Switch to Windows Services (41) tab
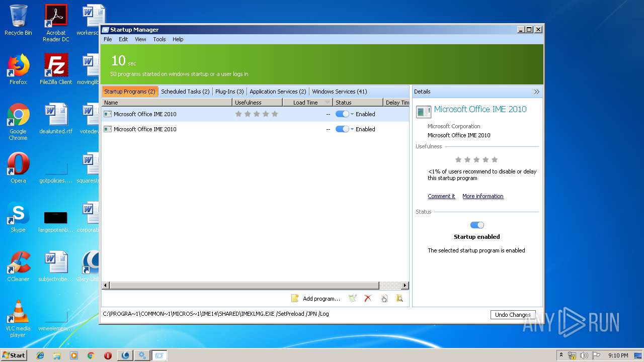Image resolution: width=644 pixels, height=362 pixels. [x=340, y=92]
